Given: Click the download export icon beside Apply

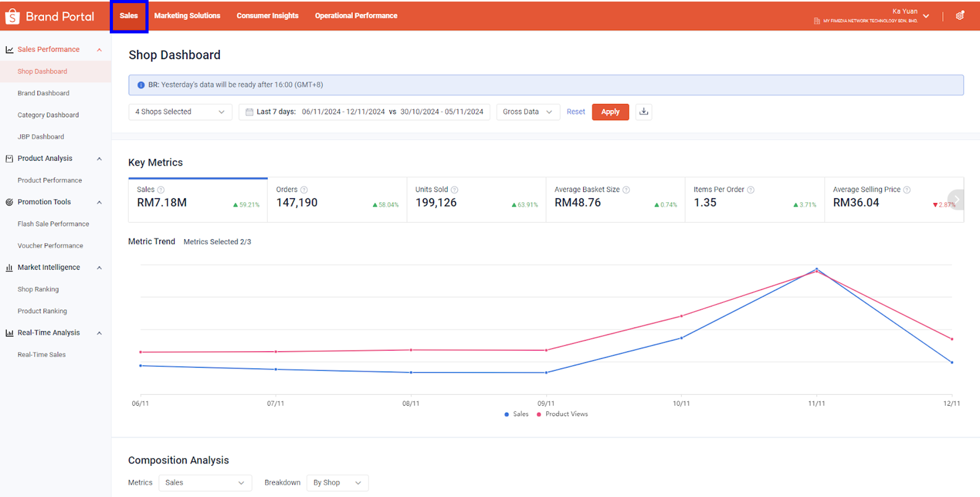Looking at the screenshot, I should pos(643,111).
